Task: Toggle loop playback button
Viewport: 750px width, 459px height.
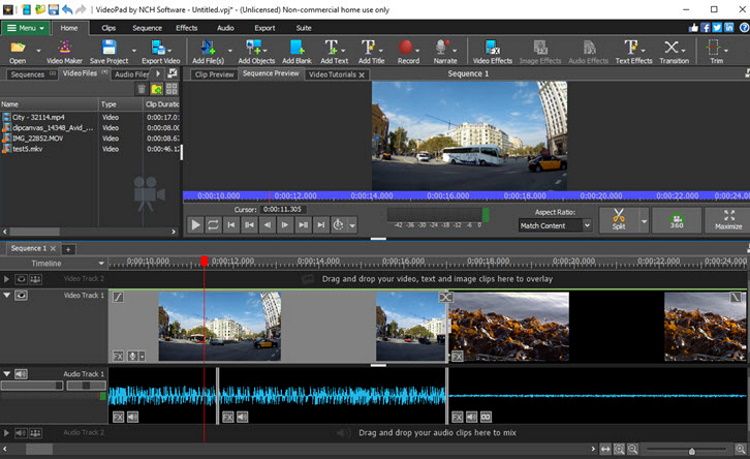Action: 213,225
